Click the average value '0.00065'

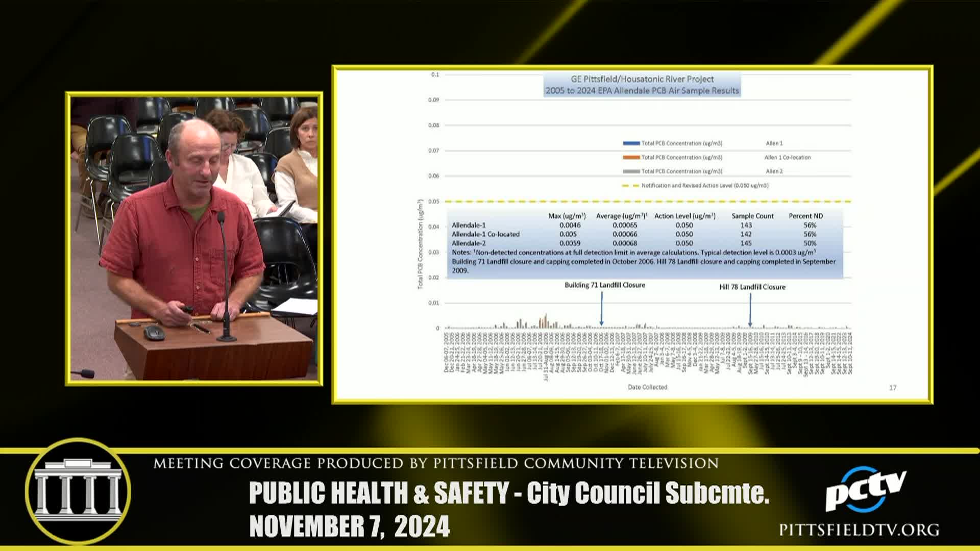coord(625,225)
